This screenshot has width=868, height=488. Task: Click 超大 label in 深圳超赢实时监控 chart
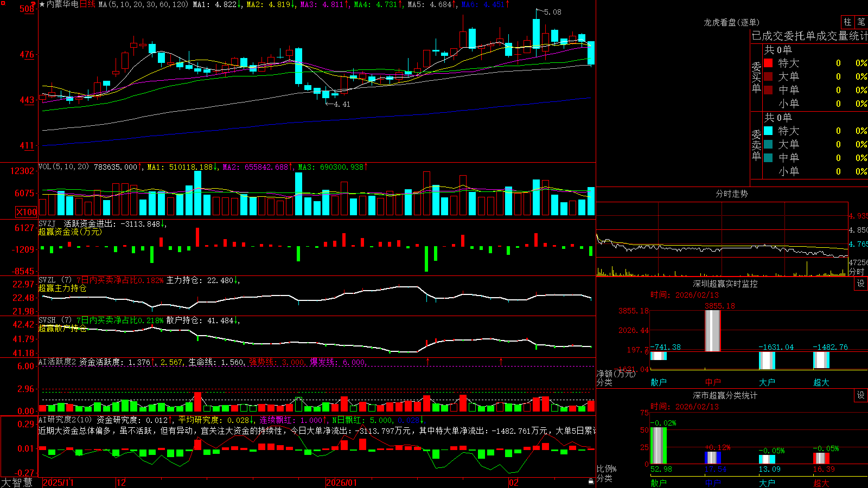point(821,382)
